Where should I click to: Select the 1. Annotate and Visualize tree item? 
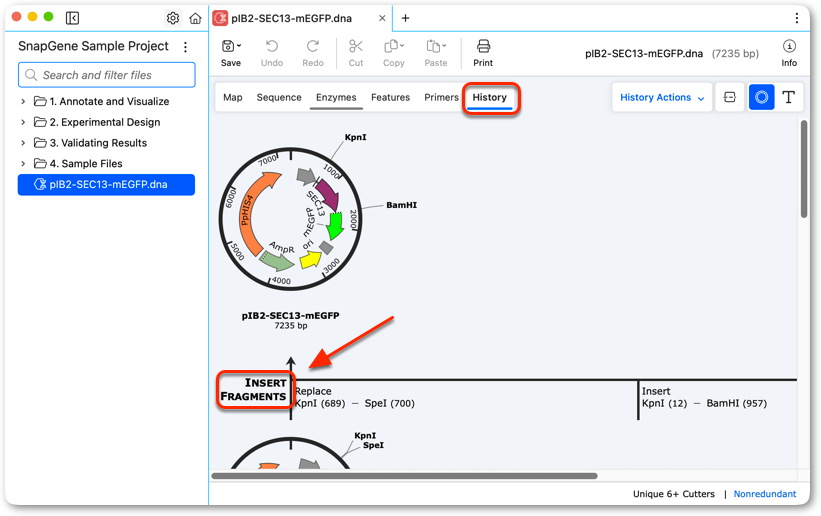point(109,101)
